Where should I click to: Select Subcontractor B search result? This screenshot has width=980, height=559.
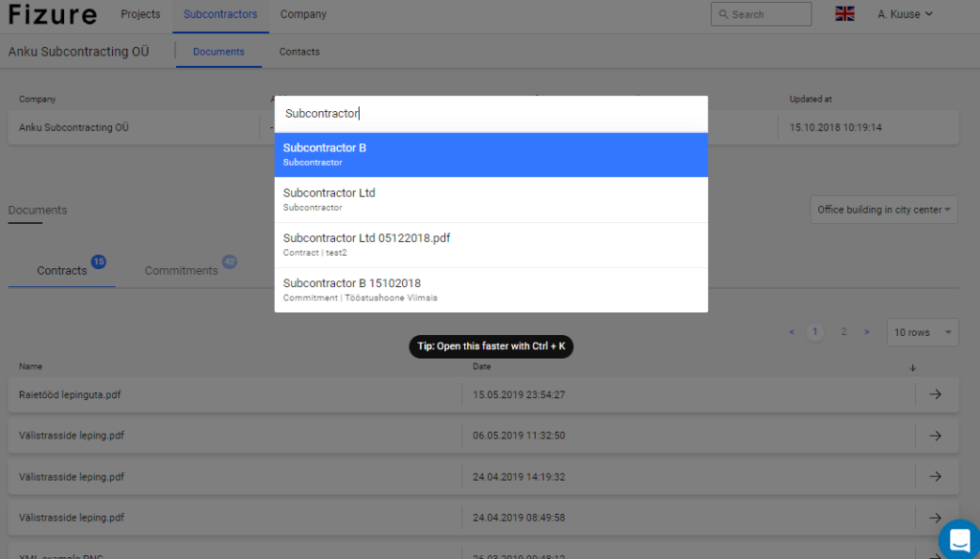[x=491, y=154]
